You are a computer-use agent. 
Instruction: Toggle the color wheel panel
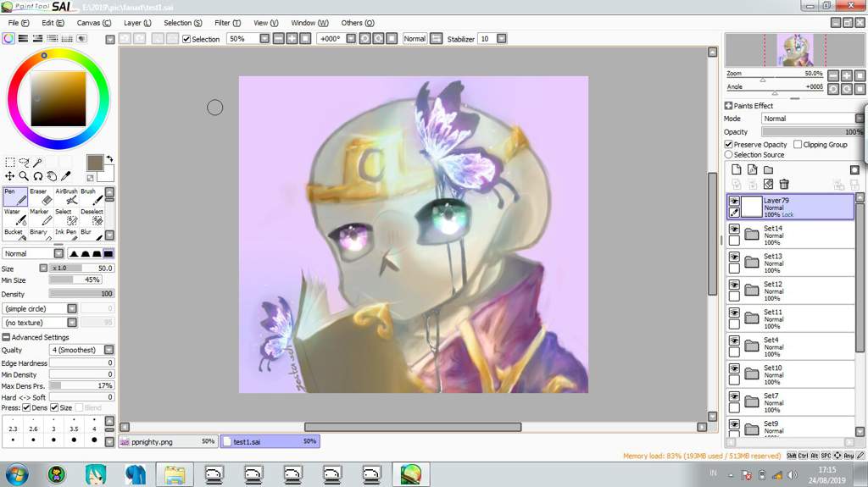pos(8,39)
